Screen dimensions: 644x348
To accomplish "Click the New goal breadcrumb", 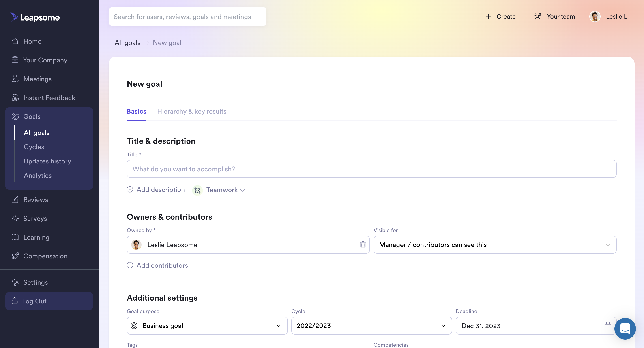I will [167, 43].
